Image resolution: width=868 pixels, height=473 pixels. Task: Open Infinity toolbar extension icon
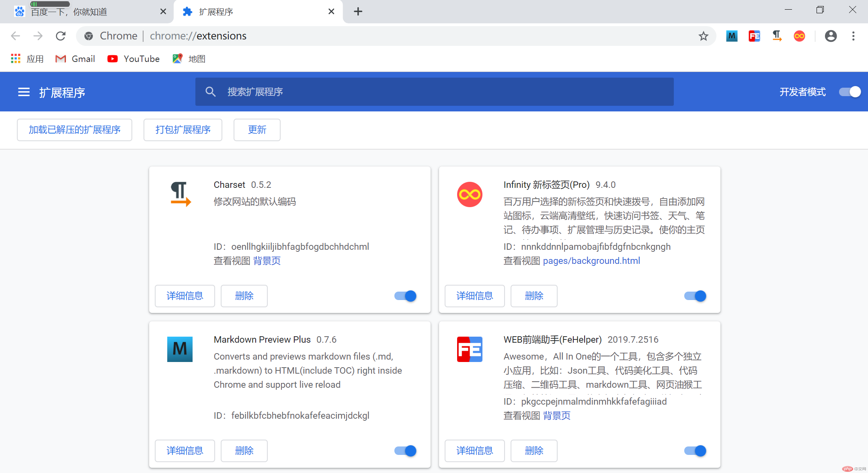click(x=799, y=36)
